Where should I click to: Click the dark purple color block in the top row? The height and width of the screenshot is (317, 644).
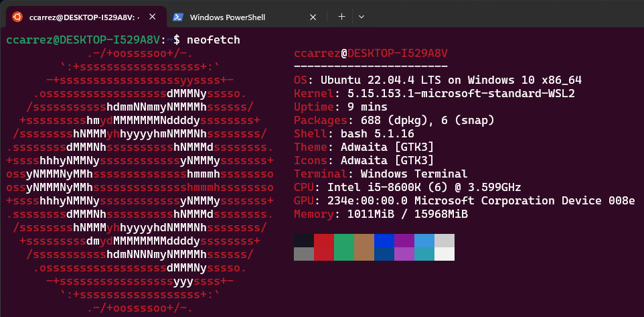click(404, 241)
